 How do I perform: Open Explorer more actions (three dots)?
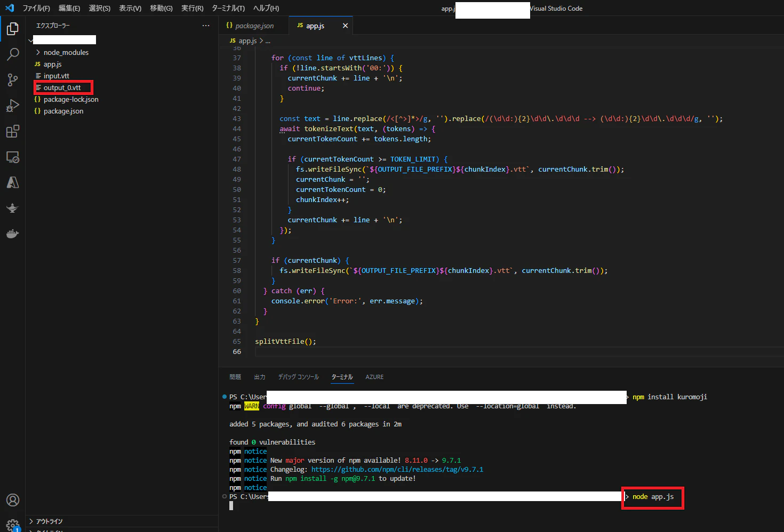[206, 26]
